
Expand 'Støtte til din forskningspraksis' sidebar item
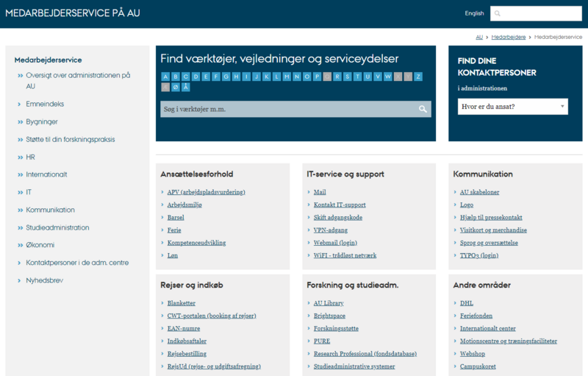tap(21, 140)
